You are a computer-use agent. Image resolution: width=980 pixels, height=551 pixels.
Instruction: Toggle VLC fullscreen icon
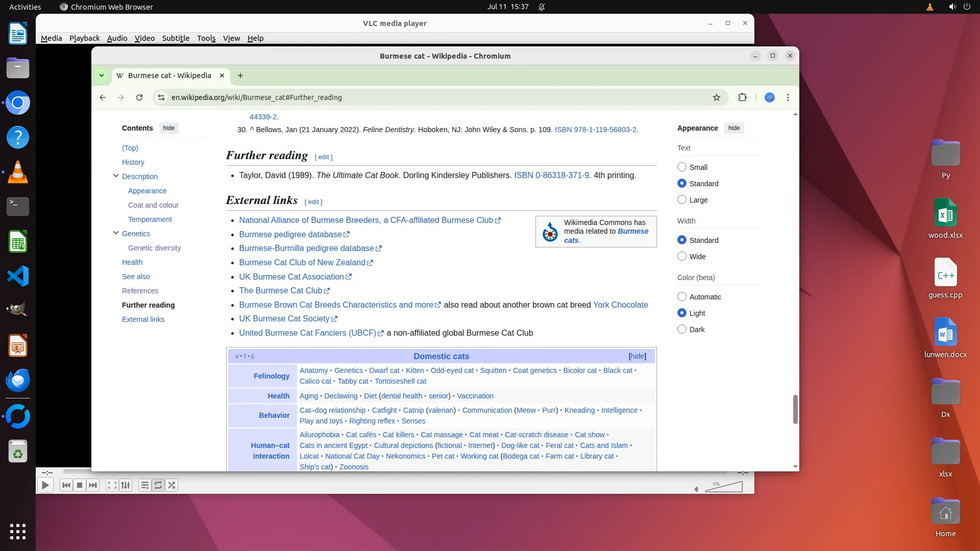[112, 485]
